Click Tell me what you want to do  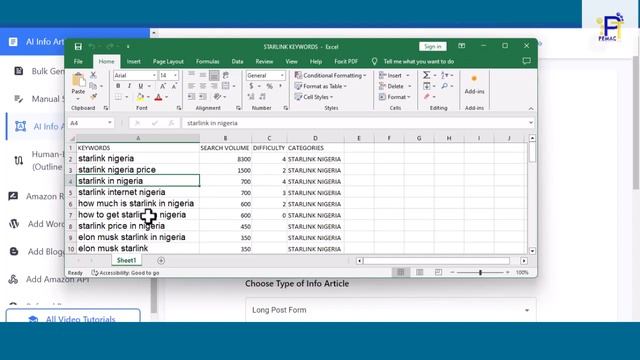[x=418, y=62]
